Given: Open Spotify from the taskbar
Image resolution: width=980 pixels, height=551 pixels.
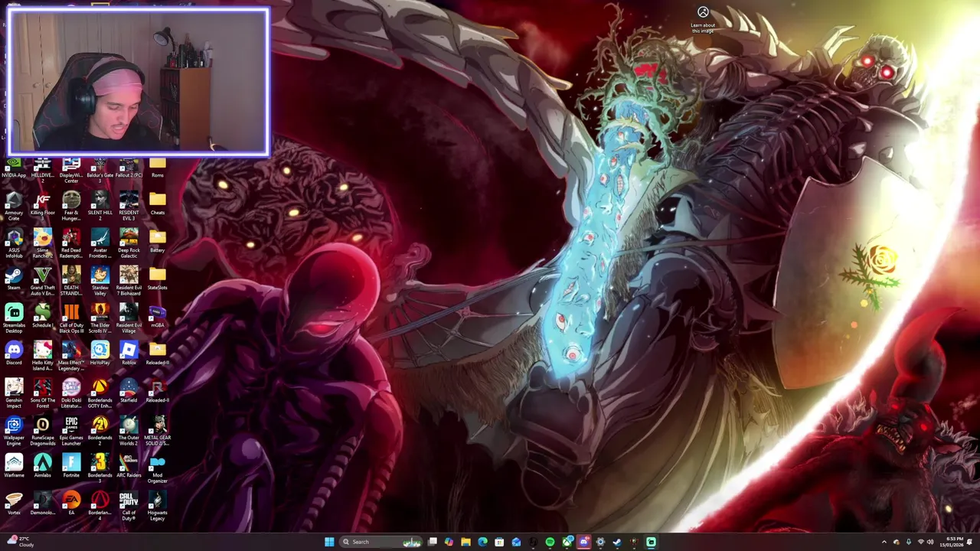Looking at the screenshot, I should click(x=550, y=542).
